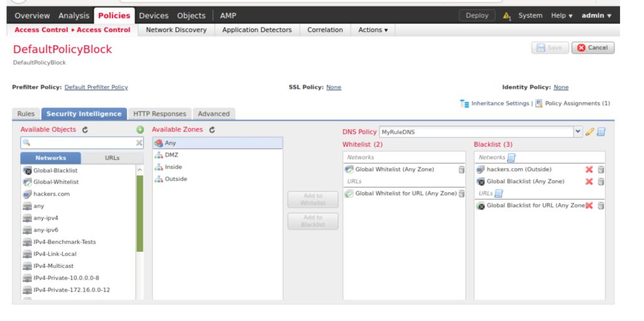Click the green add object plus icon
This screenshot has width=644, height=321.
click(x=140, y=130)
